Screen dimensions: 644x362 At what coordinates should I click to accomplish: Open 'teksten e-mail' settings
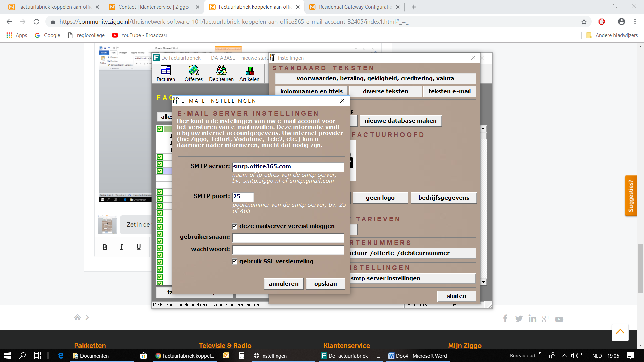[449, 91]
